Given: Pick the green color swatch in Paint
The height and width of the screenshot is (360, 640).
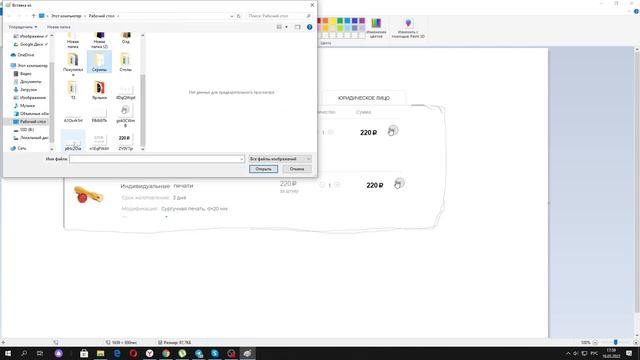Looking at the screenshot, I should point(340,21).
